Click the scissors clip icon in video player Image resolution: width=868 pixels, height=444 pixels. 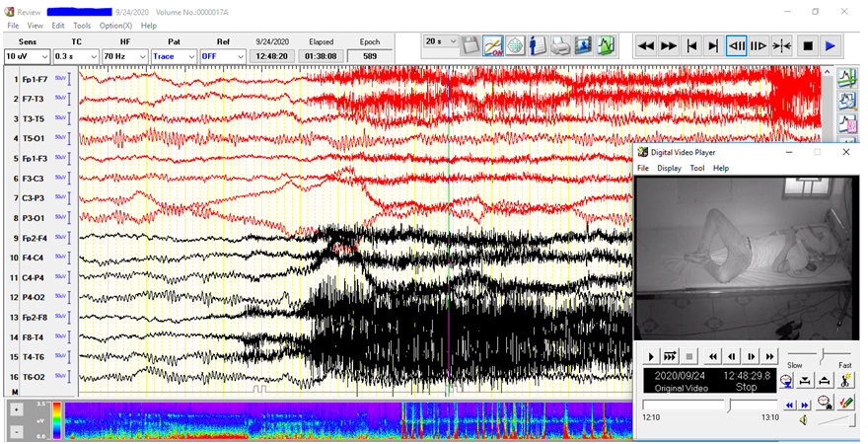click(847, 381)
